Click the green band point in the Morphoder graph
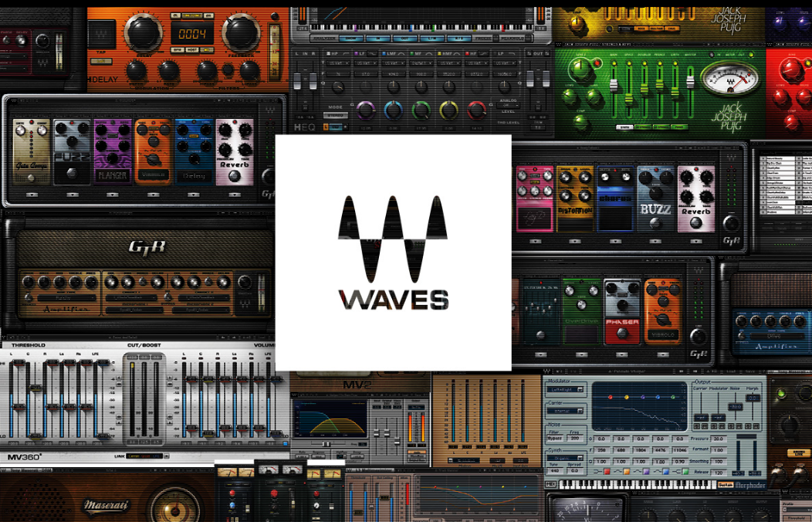This screenshot has width=812, height=522. pyautogui.click(x=673, y=397)
